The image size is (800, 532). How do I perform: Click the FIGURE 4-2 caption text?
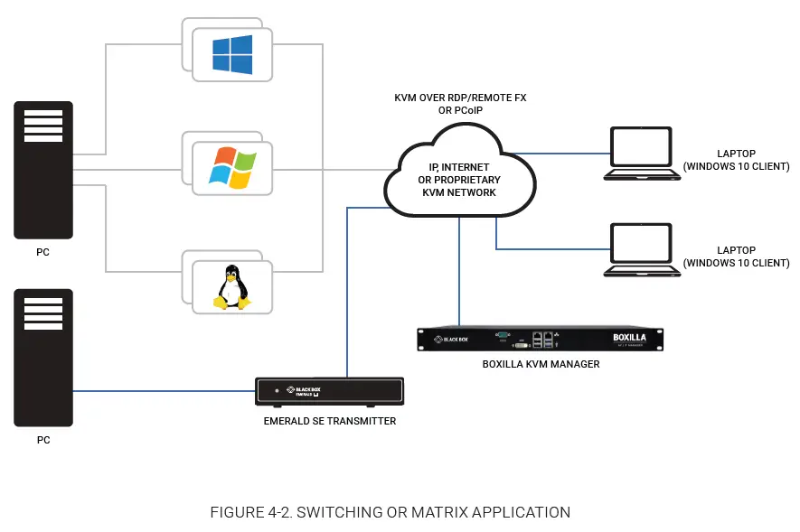(x=391, y=512)
